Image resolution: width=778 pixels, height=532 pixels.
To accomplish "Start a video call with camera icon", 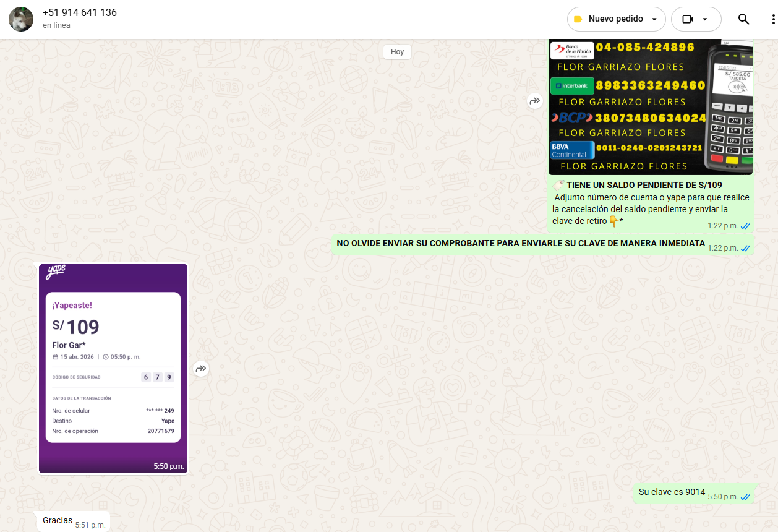I will click(687, 19).
